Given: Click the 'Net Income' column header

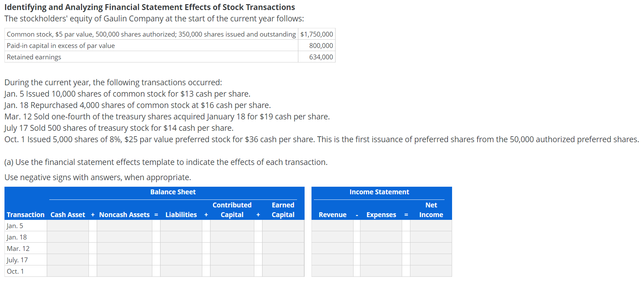Looking at the screenshot, I should 431,210.
